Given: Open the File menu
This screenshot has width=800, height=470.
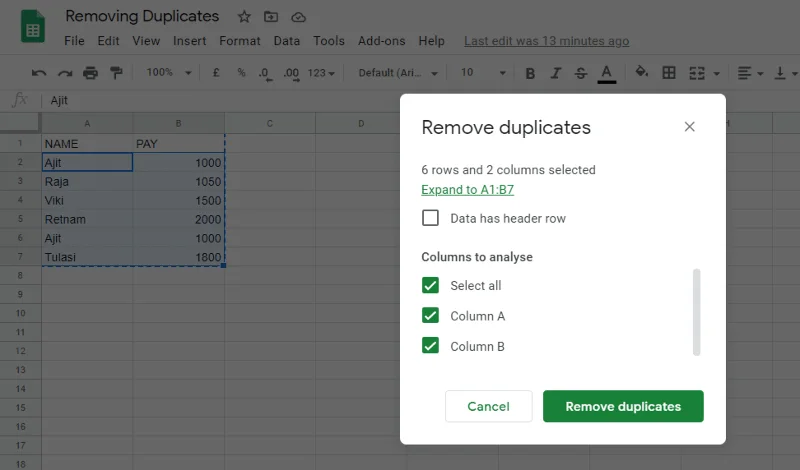Looking at the screenshot, I should pyautogui.click(x=74, y=41).
